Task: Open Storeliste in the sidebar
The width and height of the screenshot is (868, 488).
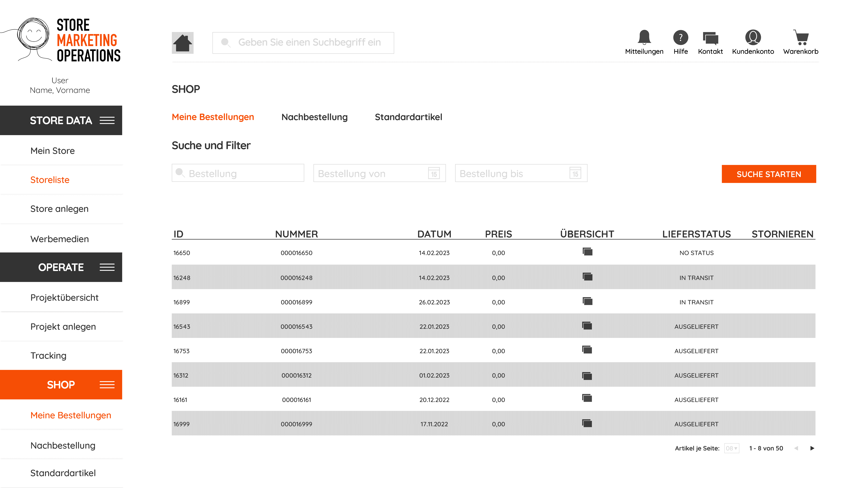Action: point(50,180)
